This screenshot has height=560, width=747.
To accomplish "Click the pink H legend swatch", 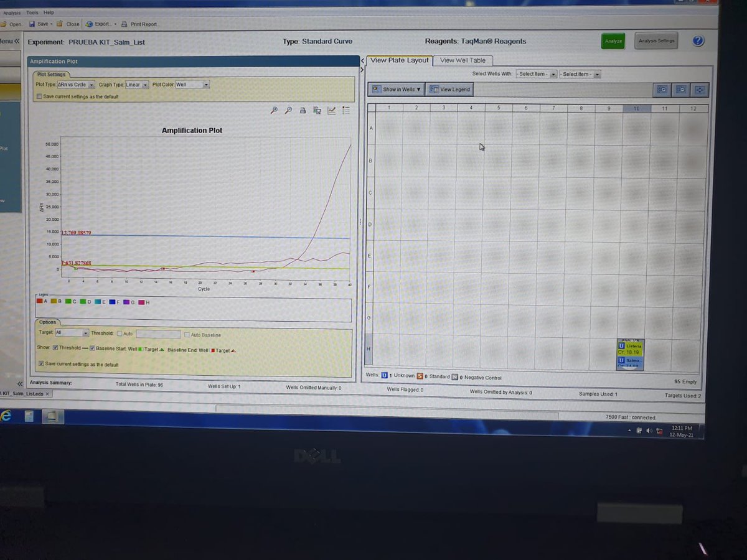I will coord(141,302).
